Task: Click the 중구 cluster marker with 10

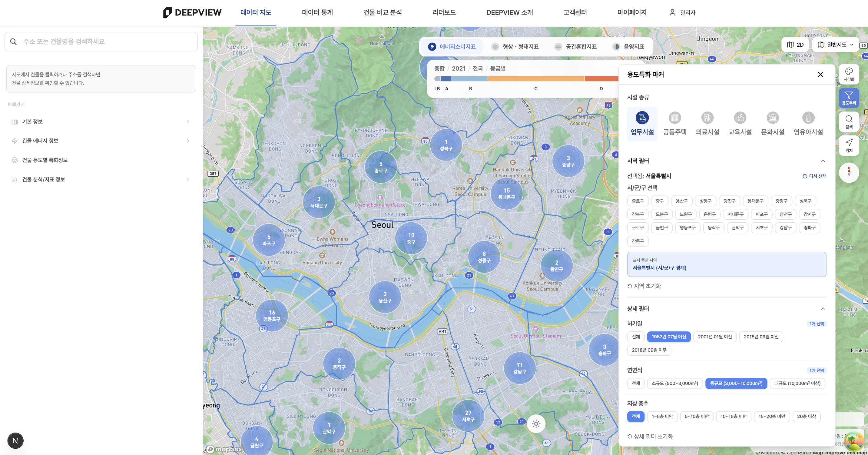Action: pyautogui.click(x=411, y=238)
